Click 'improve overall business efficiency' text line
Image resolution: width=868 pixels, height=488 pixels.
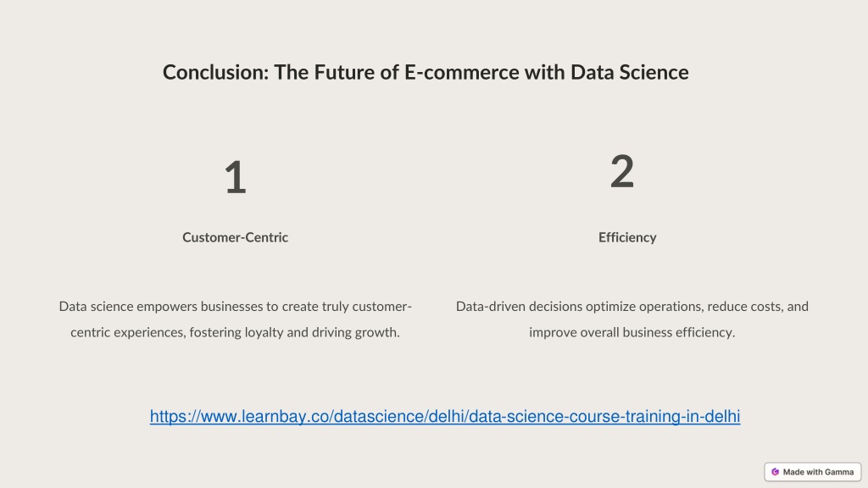tap(632, 332)
